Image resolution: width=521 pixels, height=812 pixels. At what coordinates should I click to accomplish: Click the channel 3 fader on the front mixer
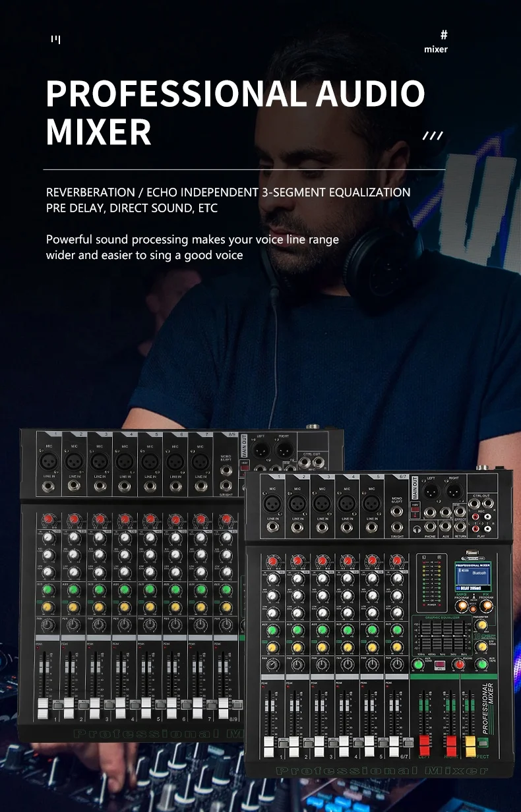tap(319, 747)
